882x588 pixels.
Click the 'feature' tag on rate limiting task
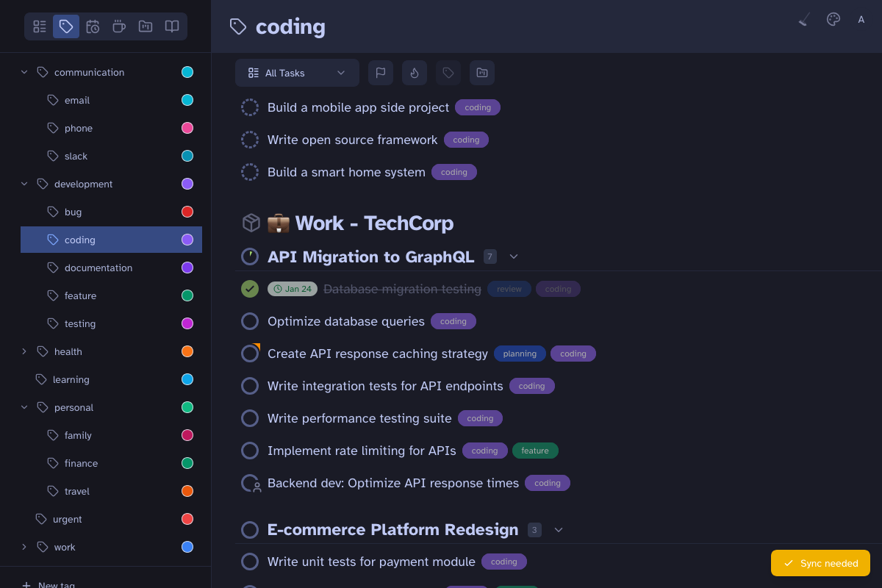(x=535, y=451)
